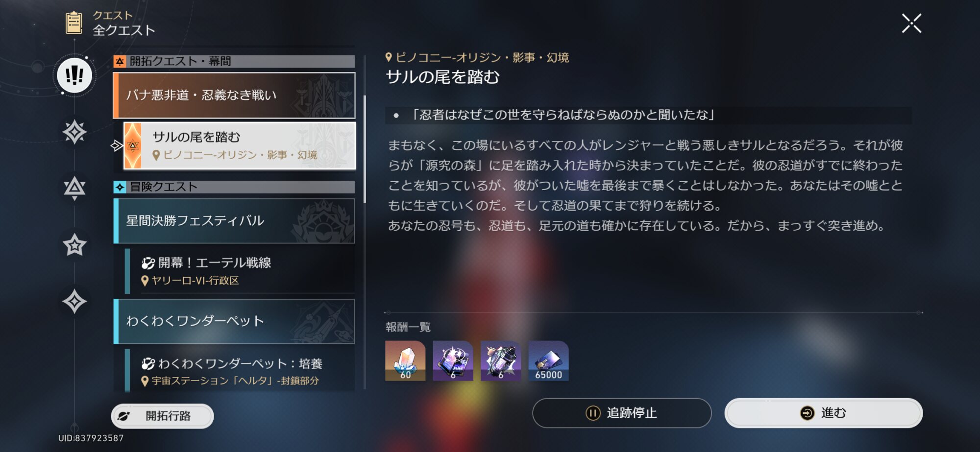
Task: Select the all quests exclamation icon
Action: [x=74, y=75]
